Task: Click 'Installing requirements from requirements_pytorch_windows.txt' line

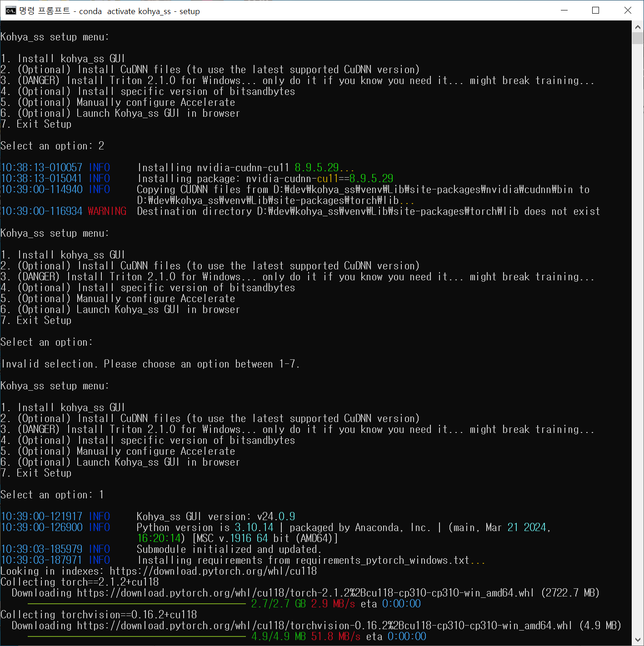Action: tap(311, 560)
